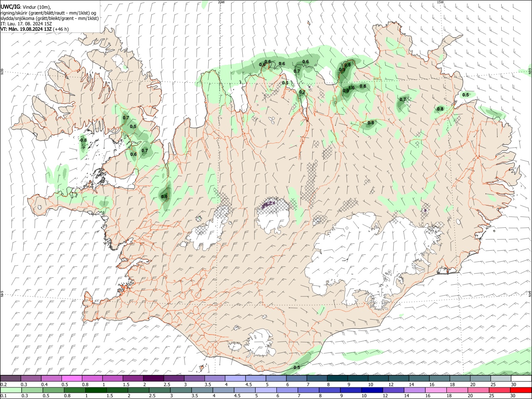Select the magenta 0.5 swatch in upper legend
The width and height of the screenshot is (532, 399).
point(71,378)
